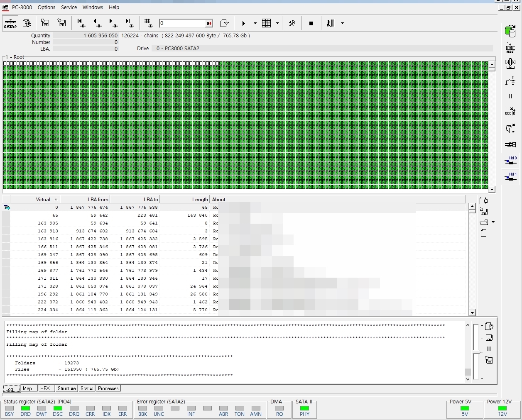522x420 pixels.
Task: Switch to the Status tab
Action: [x=87, y=388]
